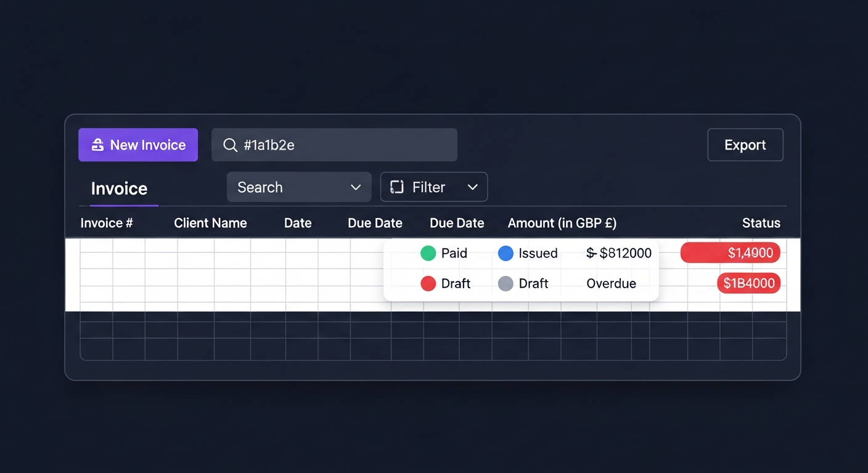Expand the Filter chevron arrow

pos(473,187)
